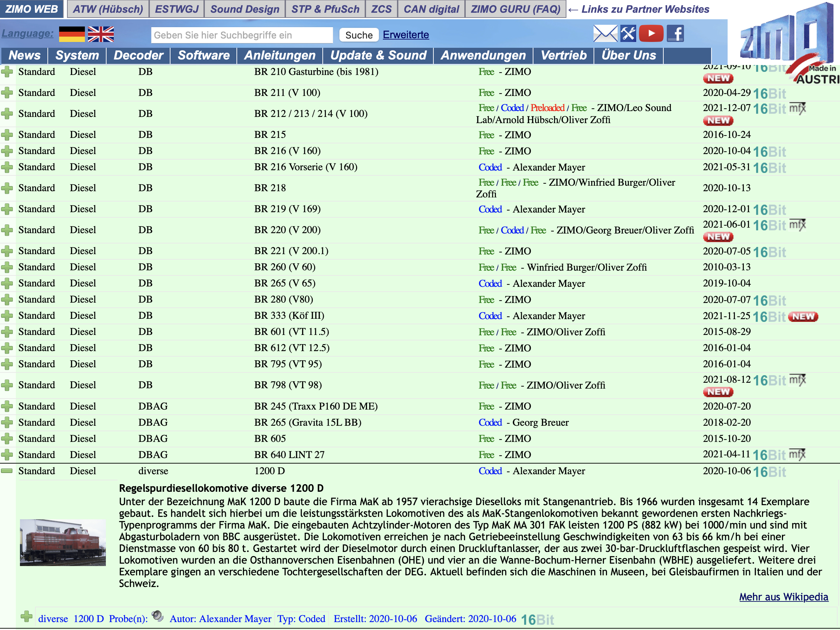Image resolution: width=840 pixels, height=630 pixels.
Task: Open the ZIMO GURU (FAQ) tab
Action: pyautogui.click(x=515, y=9)
